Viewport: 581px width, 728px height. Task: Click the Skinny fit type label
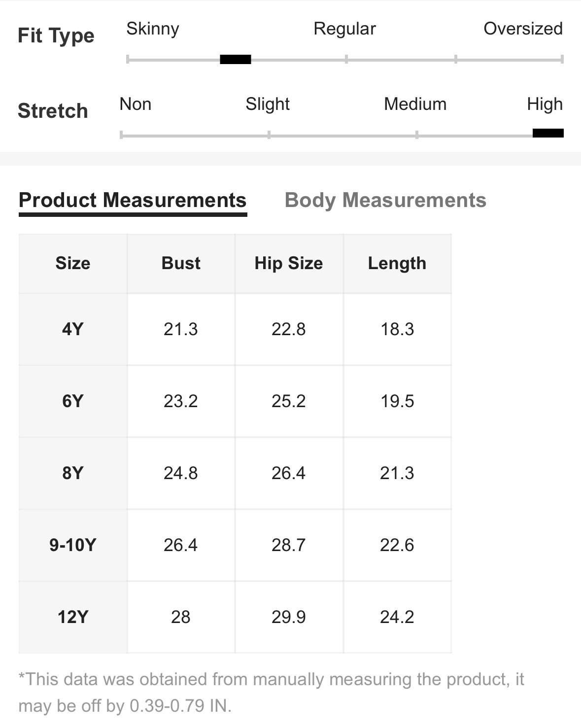pyautogui.click(x=153, y=29)
